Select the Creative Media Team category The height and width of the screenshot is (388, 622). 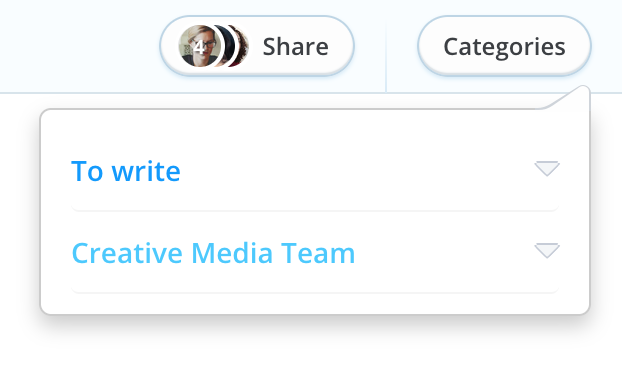coord(213,253)
